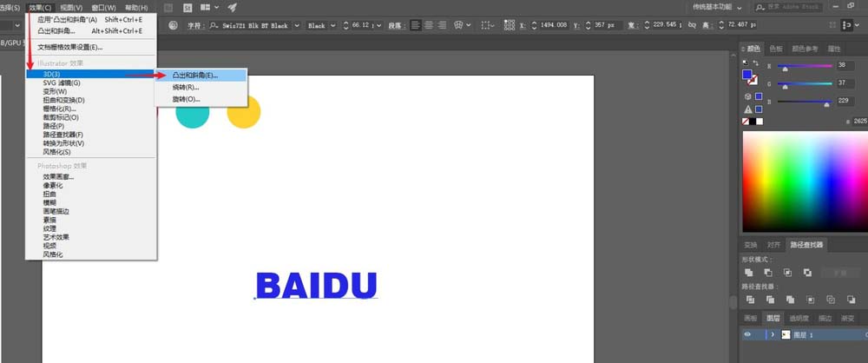The width and height of the screenshot is (868, 363).
Task: Click the web-safe color cube icon
Action: (x=748, y=96)
